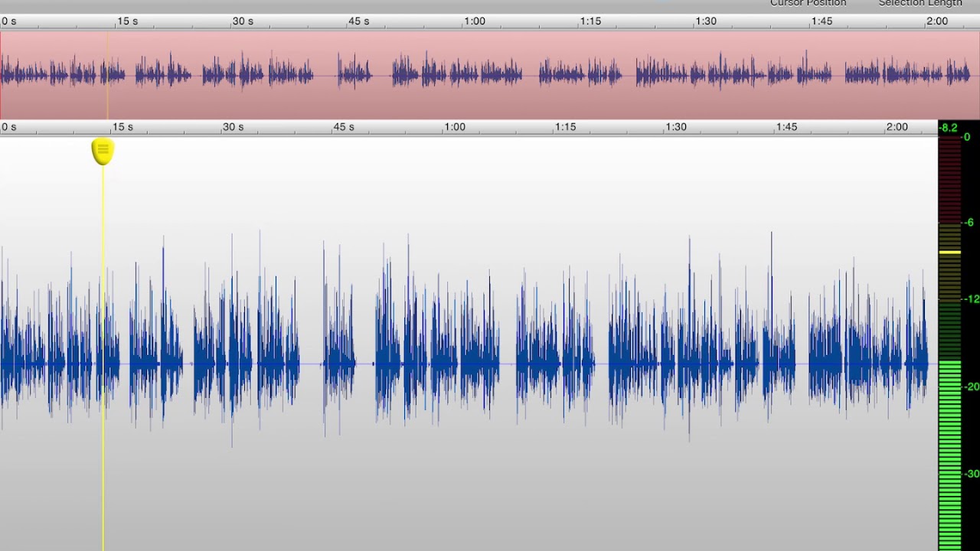Click the 1:00 mark on the overview ruler

475,21
